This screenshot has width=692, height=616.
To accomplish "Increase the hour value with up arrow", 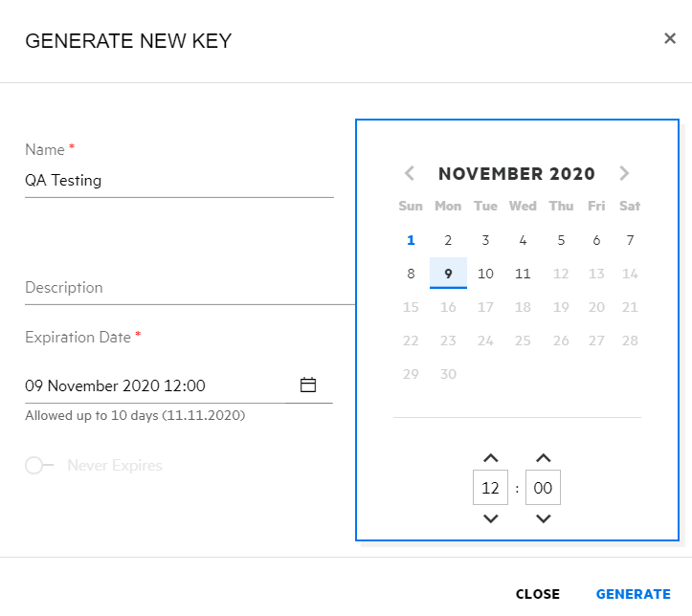I will click(491, 458).
